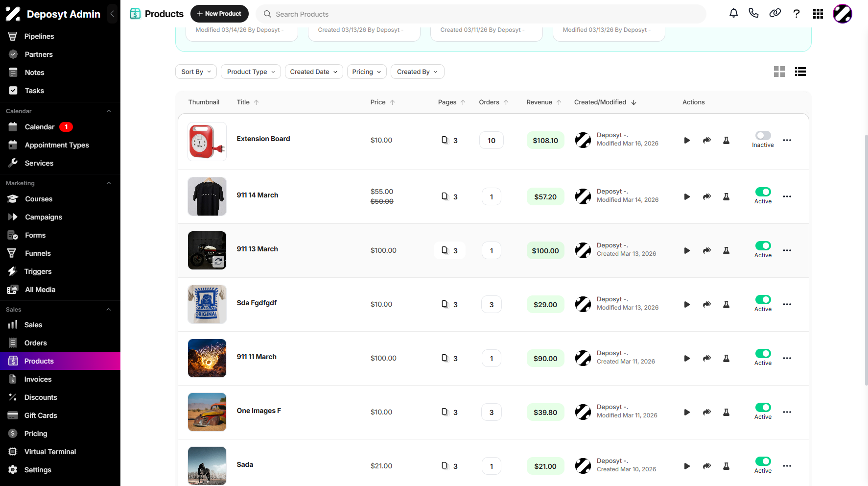Sort table by Price column
The image size is (868, 486).
tap(382, 102)
